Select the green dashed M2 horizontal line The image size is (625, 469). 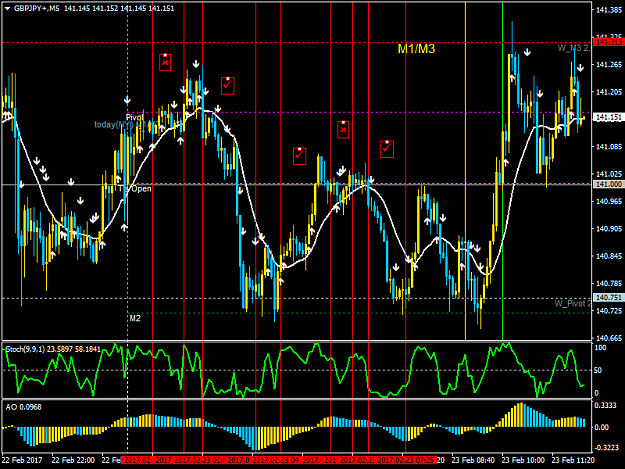click(359, 313)
